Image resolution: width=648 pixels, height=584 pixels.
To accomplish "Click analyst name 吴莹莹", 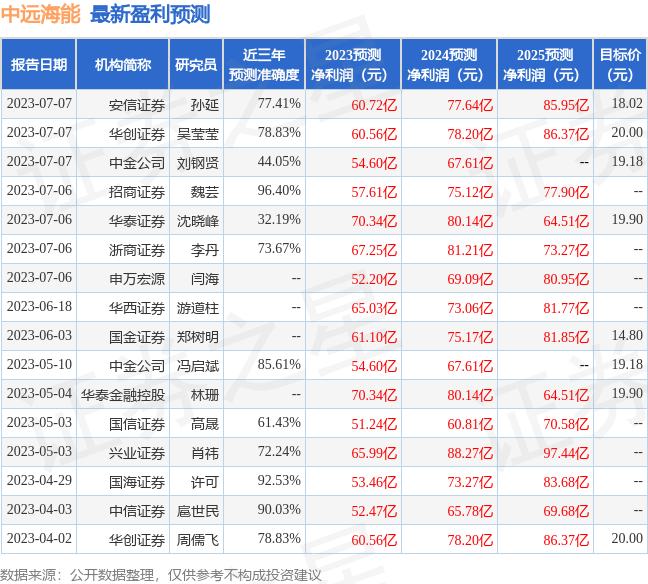I will pos(198,134).
